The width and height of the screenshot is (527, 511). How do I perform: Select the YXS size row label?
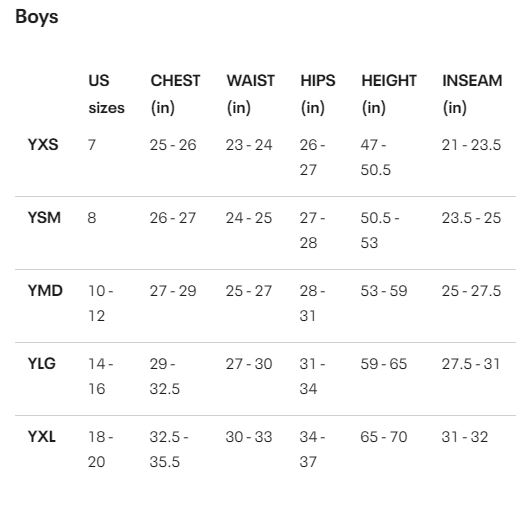click(43, 145)
